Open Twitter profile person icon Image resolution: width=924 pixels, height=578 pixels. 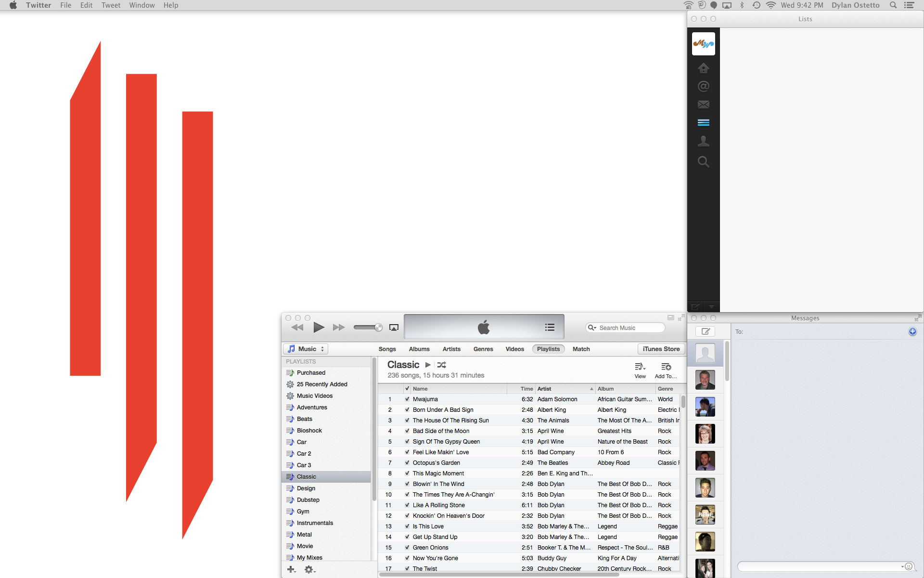point(703,141)
